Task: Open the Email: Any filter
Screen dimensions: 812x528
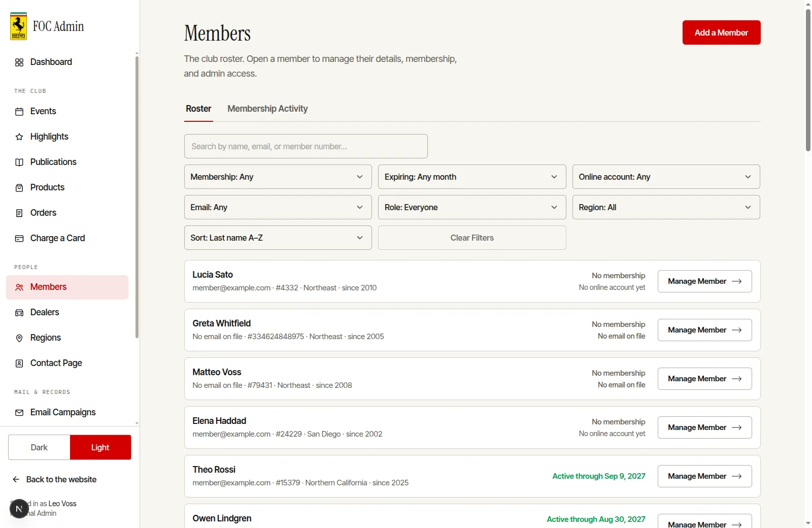Action: (278, 207)
